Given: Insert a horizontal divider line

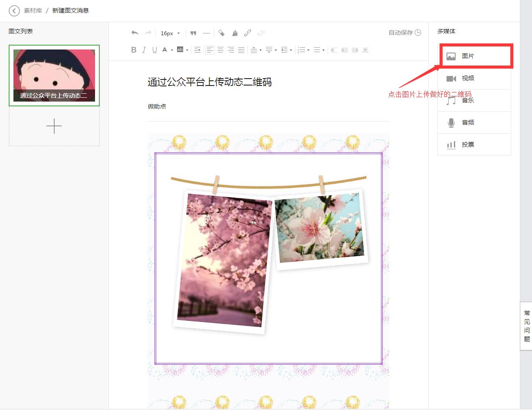Looking at the screenshot, I should tap(207, 33).
